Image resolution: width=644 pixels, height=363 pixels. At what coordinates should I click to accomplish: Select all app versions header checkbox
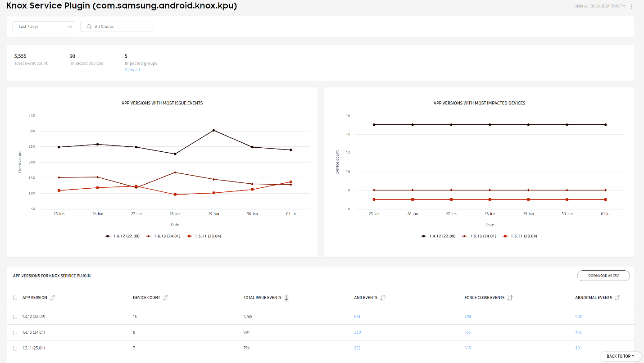(x=15, y=298)
